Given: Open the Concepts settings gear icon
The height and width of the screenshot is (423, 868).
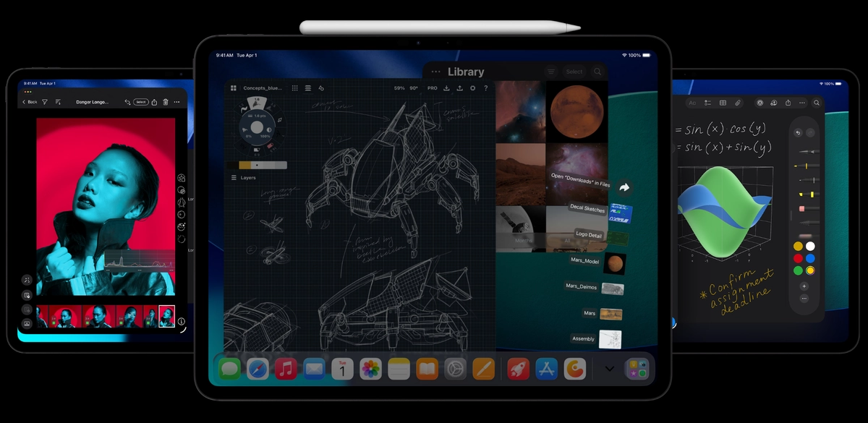Looking at the screenshot, I should click(472, 88).
